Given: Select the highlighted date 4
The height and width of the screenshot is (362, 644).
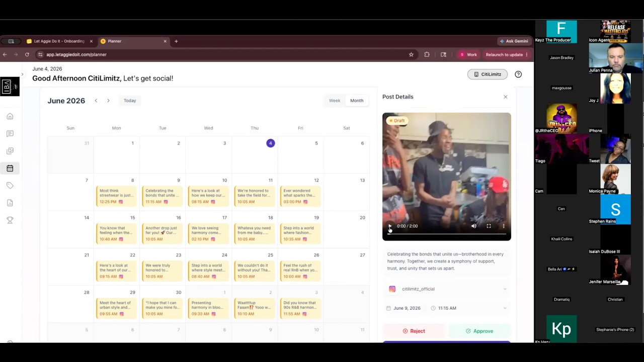Looking at the screenshot, I should [270, 143].
